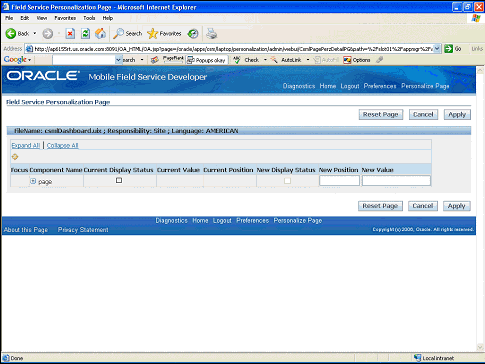Refresh the page using the green arrows icon
485x364 pixels.
pos(85,33)
